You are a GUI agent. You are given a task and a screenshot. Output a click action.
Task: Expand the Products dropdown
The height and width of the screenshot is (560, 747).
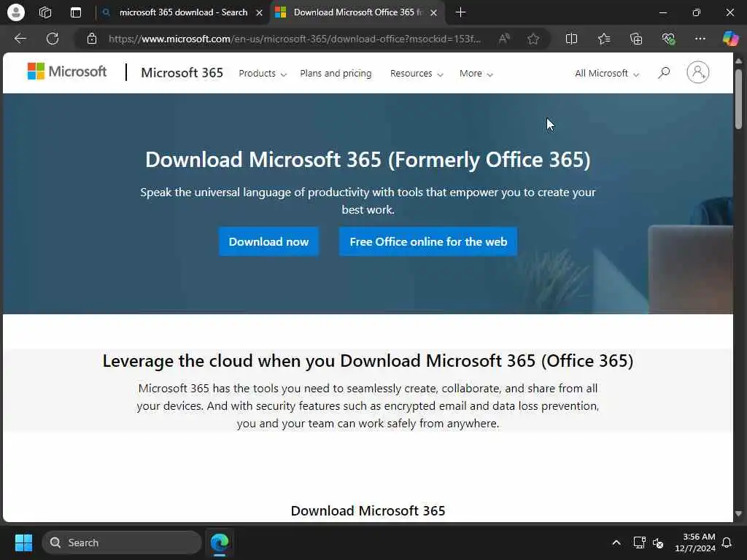click(x=263, y=74)
